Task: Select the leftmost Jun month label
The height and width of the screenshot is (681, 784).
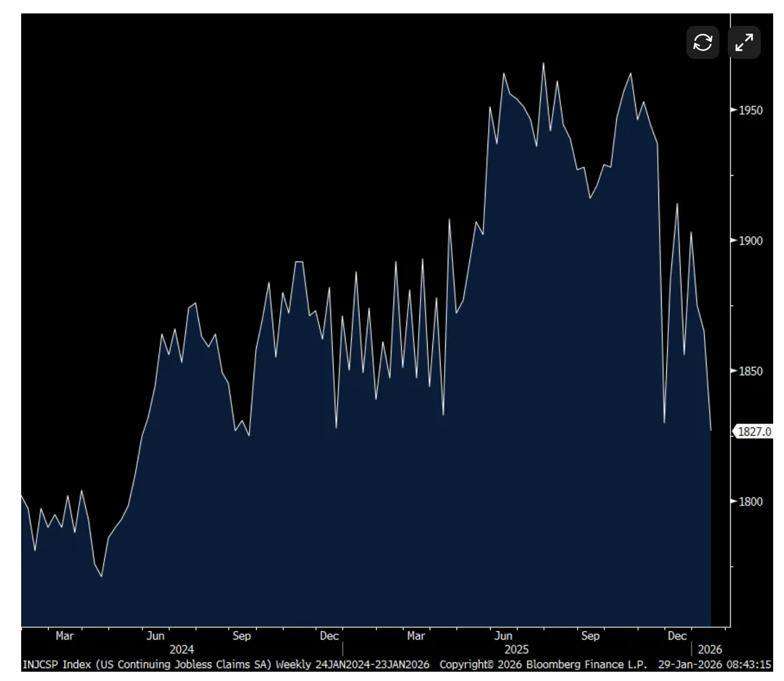Action: coord(155,636)
